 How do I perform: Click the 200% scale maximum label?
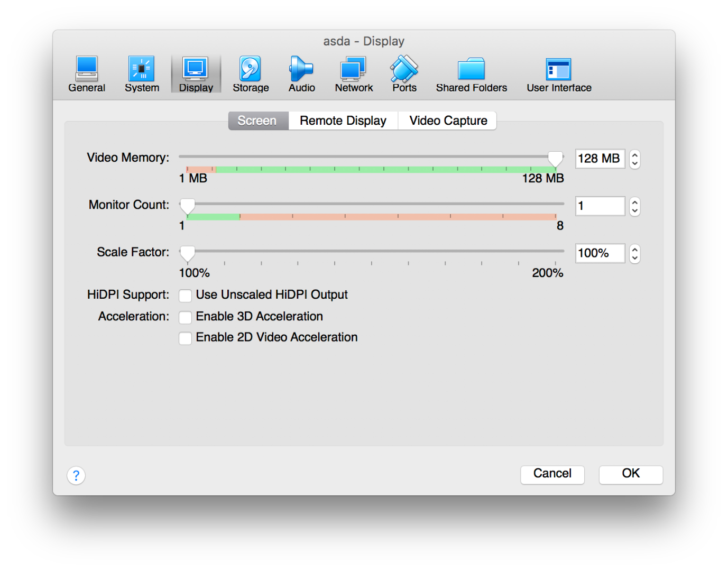(x=547, y=273)
